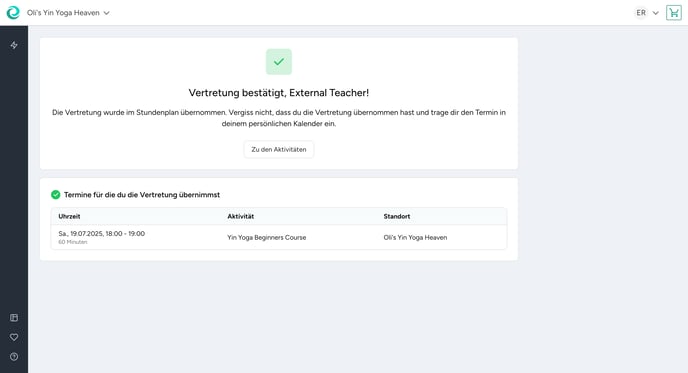Open the shopping cart icon

[x=674, y=13]
